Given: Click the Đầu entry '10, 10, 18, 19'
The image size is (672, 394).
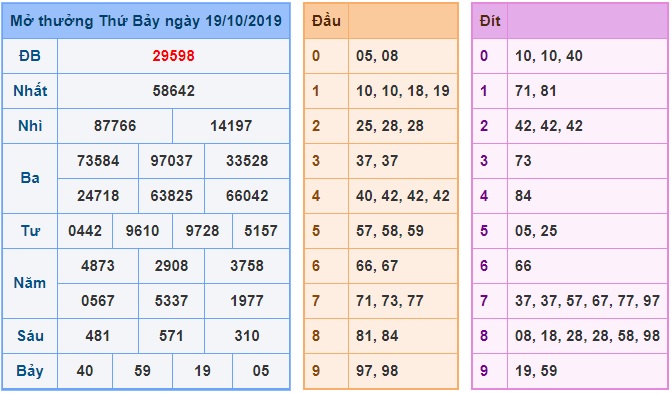Looking at the screenshot, I should pos(403,91).
